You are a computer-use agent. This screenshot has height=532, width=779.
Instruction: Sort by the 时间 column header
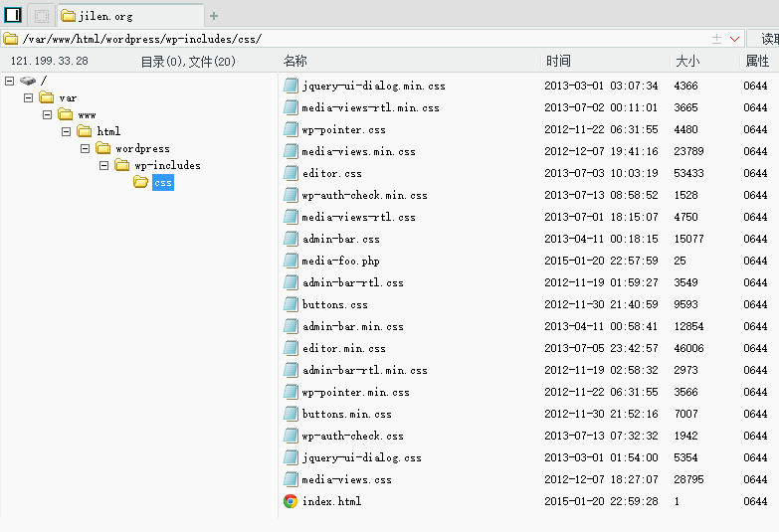pyautogui.click(x=558, y=61)
